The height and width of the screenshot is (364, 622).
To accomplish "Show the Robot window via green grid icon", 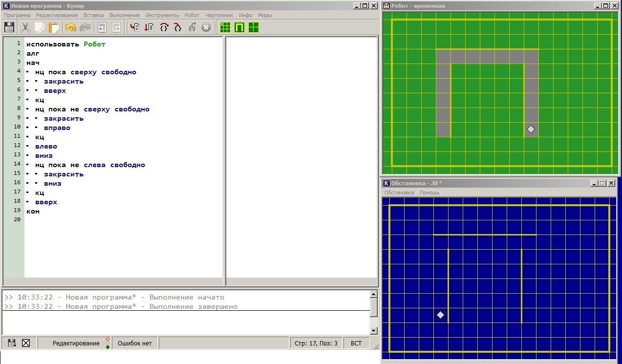I will point(225,27).
